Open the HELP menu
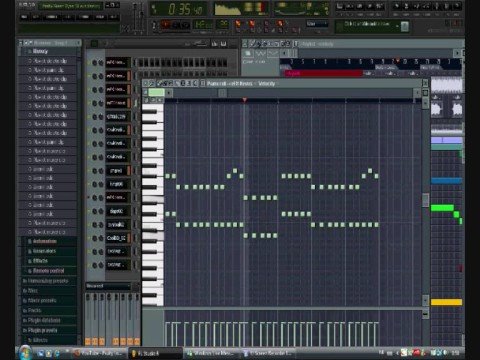This screenshot has height=360, width=480. [x=113, y=17]
